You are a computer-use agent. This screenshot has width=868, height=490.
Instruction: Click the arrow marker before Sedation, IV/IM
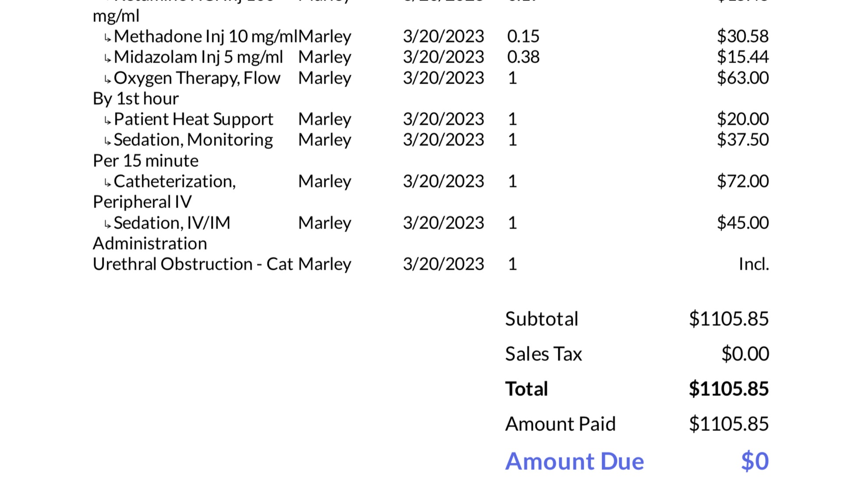107,225
